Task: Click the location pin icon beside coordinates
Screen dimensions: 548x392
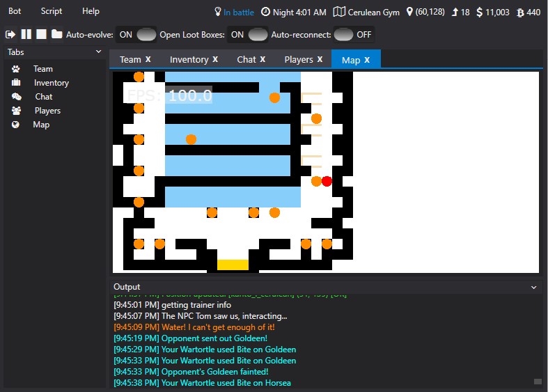Action: coord(409,12)
